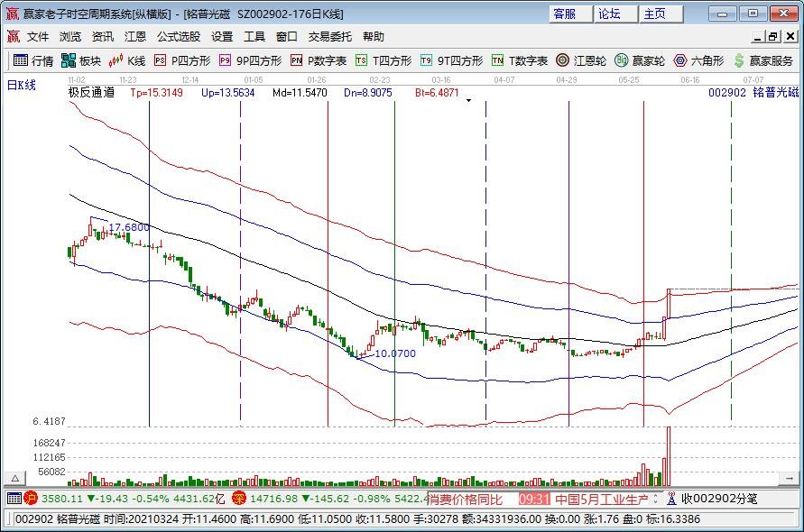
Task: Open 赢家服务 from the toolbar
Action: click(763, 60)
